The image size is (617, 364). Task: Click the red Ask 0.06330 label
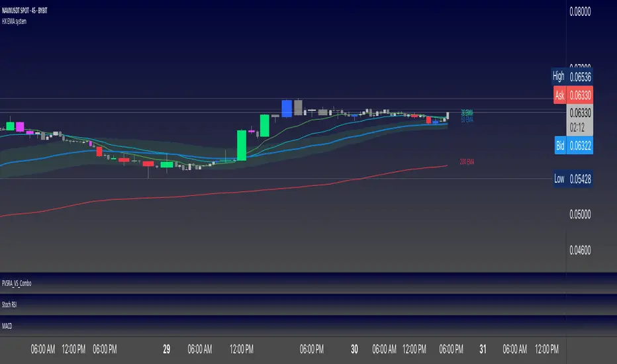click(x=573, y=95)
